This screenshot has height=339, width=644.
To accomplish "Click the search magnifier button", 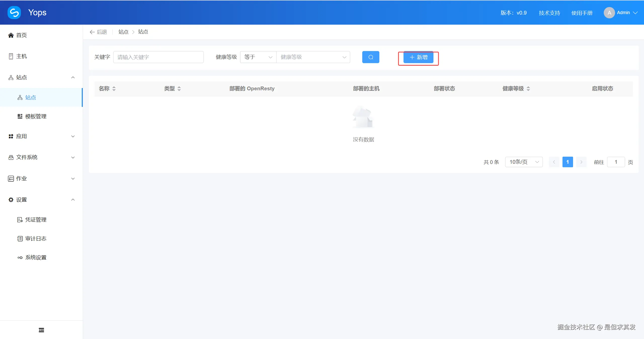I will [x=371, y=57].
